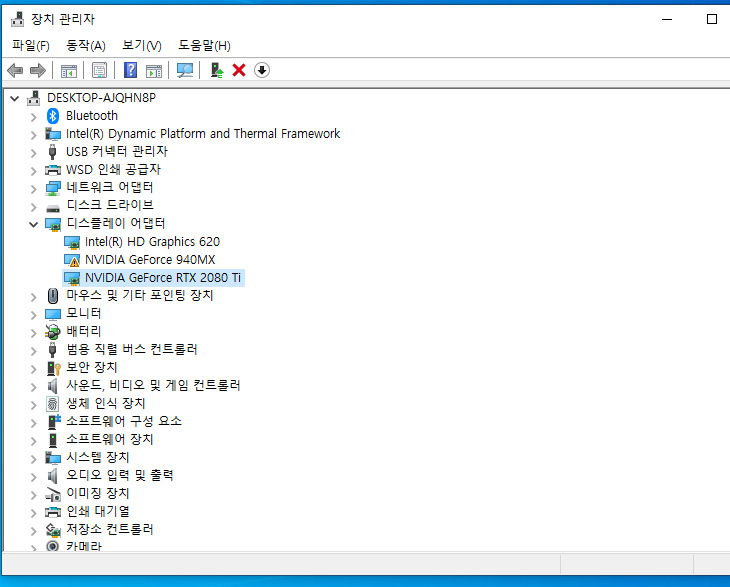Minimize the 장치 관리자 window

667,20
